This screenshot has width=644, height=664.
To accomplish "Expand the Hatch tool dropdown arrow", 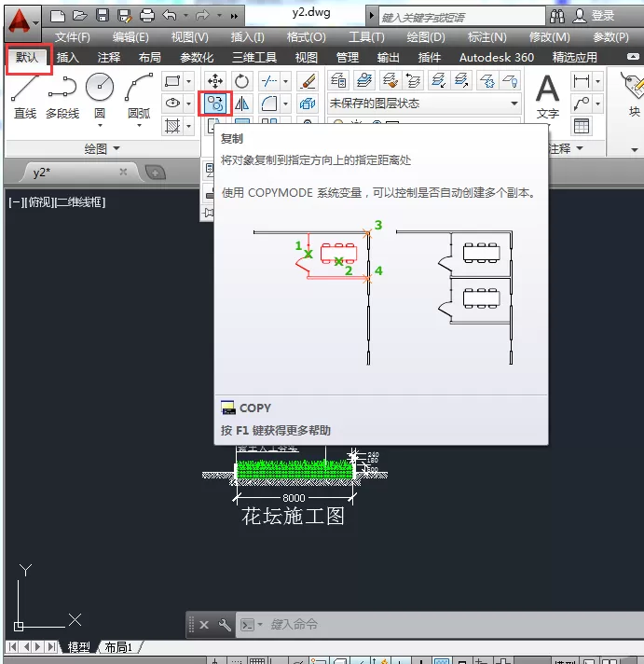I will (x=188, y=126).
